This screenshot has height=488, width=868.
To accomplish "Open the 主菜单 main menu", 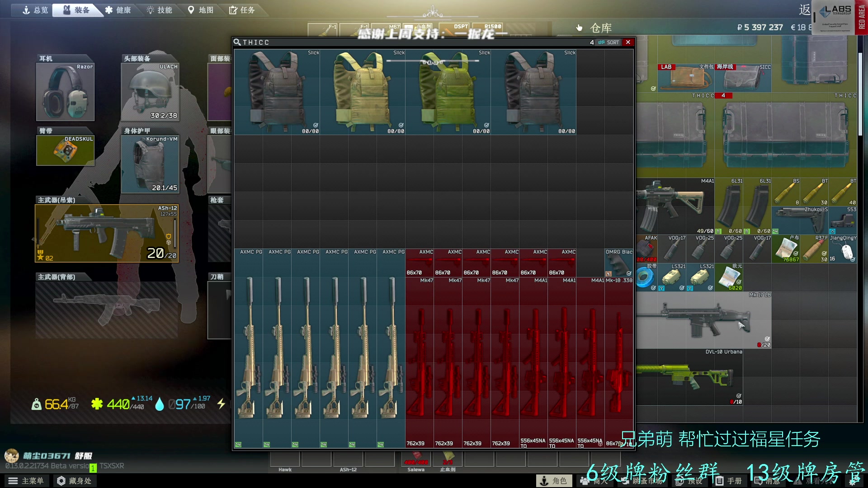I will tap(26, 481).
